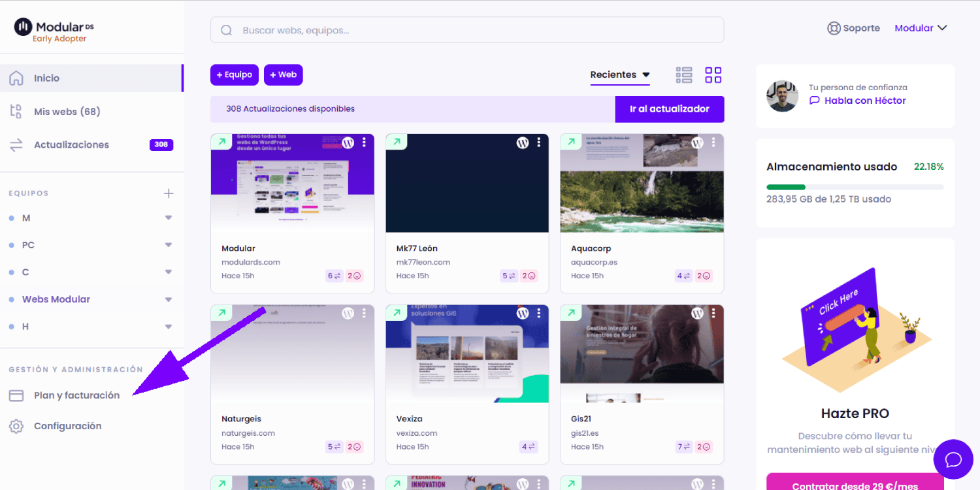Click the 22.18% storage percentage
Image resolution: width=980 pixels, height=490 pixels.
(929, 167)
